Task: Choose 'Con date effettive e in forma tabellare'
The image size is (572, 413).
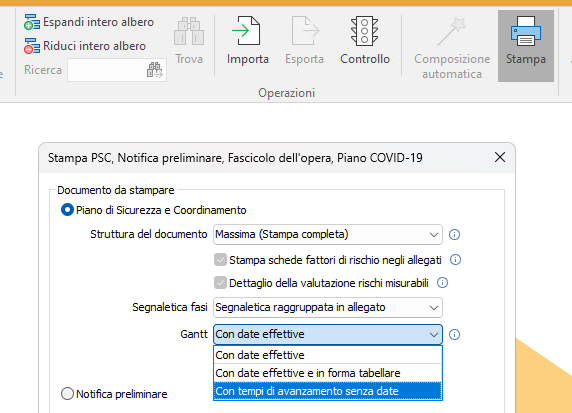Action: pyautogui.click(x=328, y=373)
